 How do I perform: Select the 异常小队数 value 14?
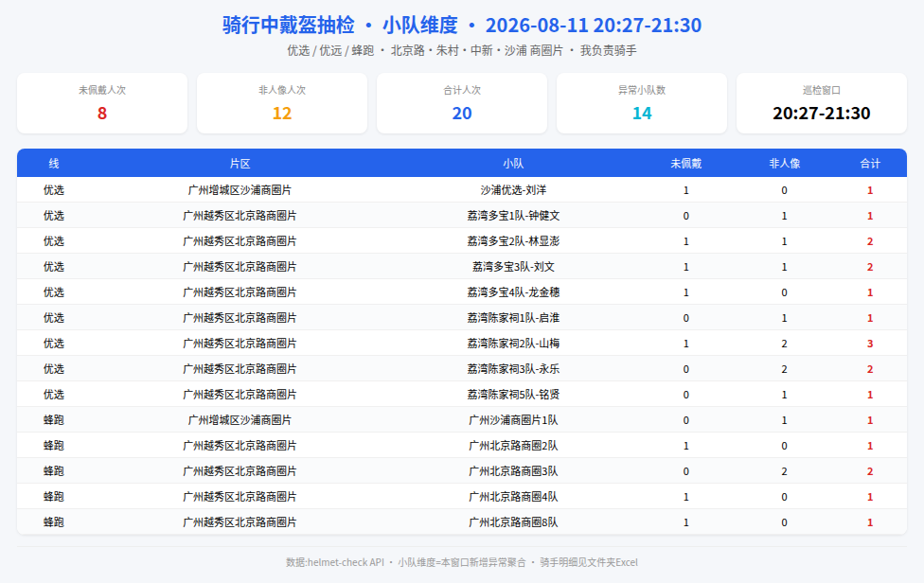[642, 113]
